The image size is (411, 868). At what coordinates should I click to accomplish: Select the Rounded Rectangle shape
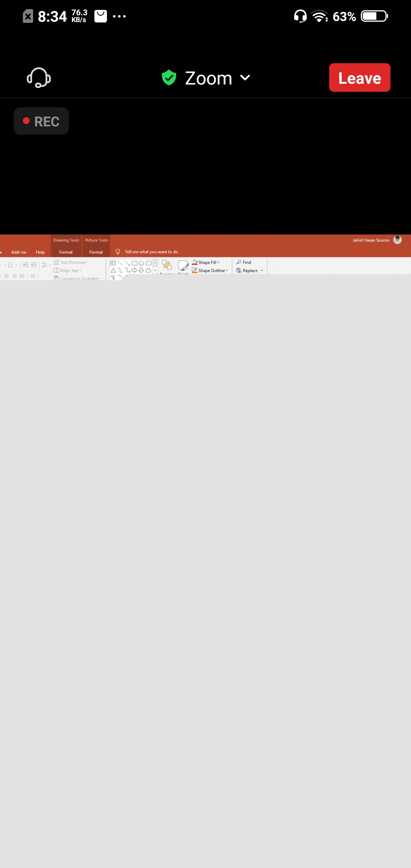[x=148, y=263]
